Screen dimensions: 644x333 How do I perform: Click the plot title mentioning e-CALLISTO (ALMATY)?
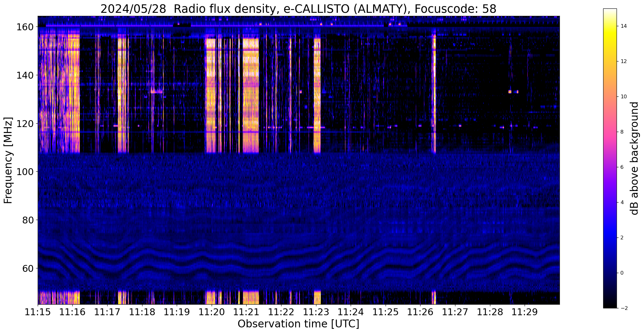[298, 9]
